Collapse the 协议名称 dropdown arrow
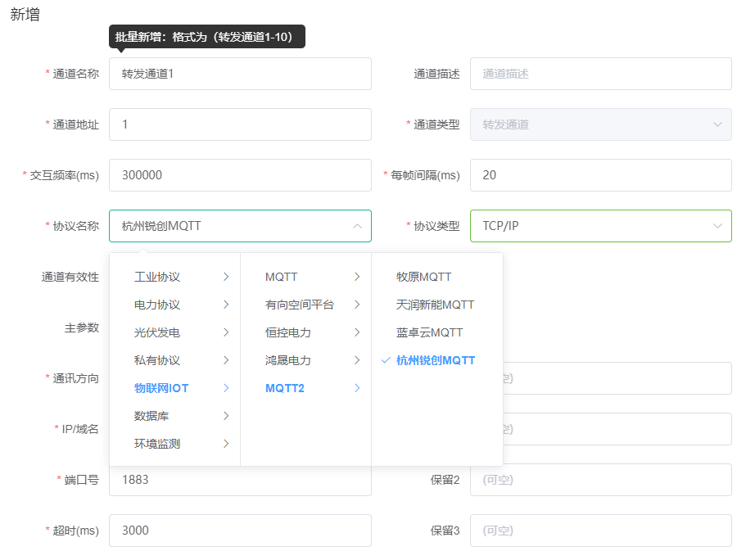746x560 pixels. pos(357,226)
